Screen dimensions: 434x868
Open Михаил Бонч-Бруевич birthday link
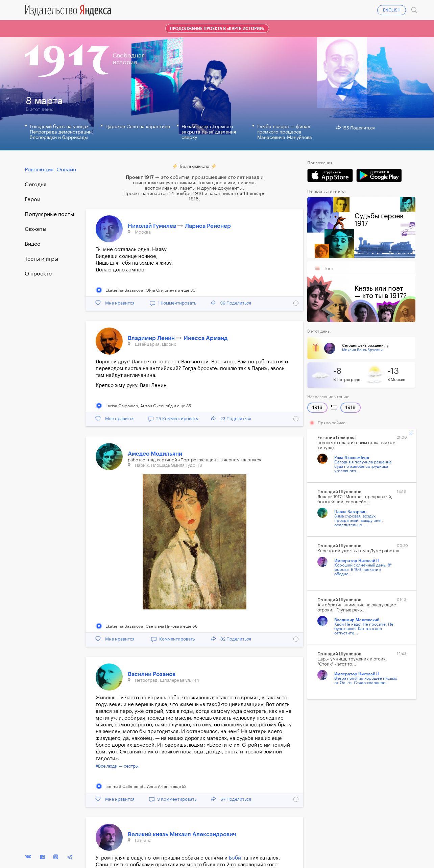pyautogui.click(x=362, y=350)
